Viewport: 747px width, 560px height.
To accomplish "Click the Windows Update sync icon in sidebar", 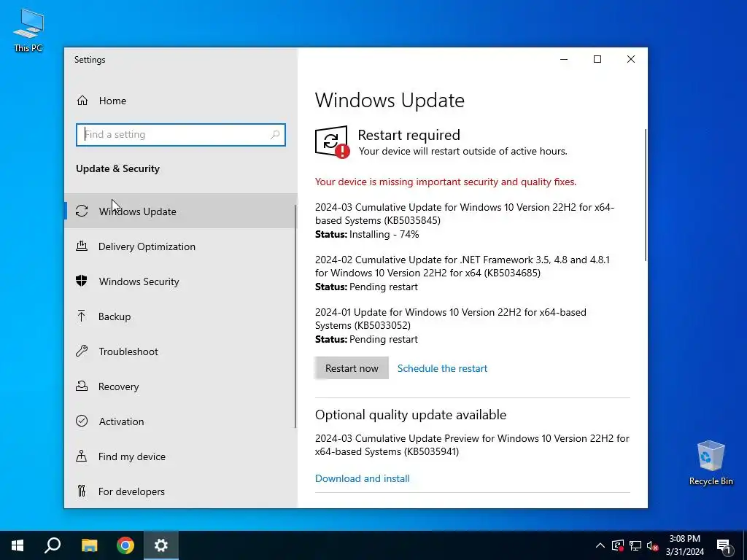I will pos(82,211).
